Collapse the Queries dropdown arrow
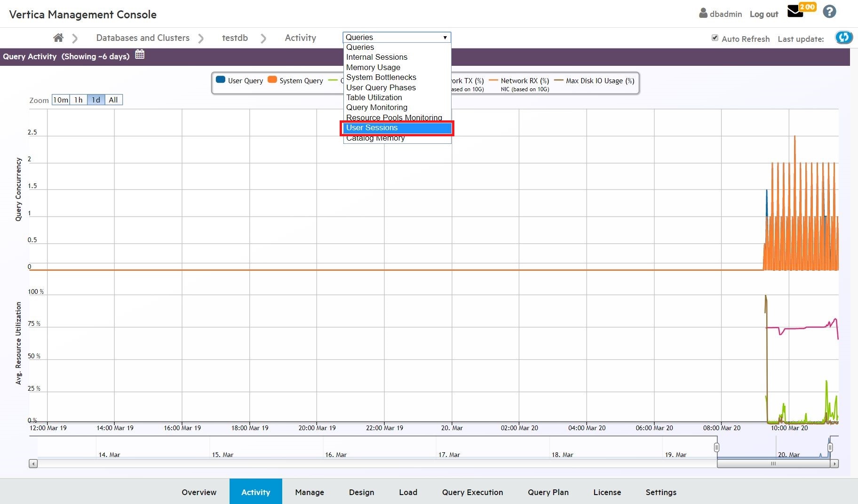This screenshot has height=504, width=858. [445, 37]
